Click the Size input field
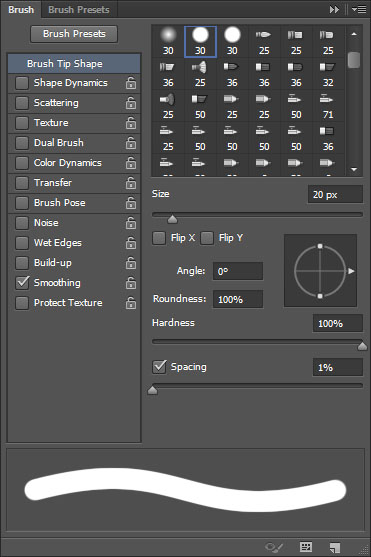Viewport: 371px width, 557px height. click(x=335, y=194)
